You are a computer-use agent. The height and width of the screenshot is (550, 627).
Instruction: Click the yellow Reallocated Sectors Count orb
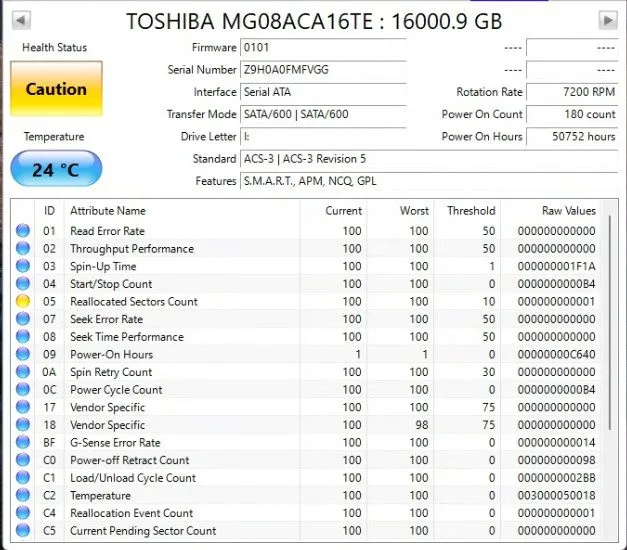[x=23, y=301]
